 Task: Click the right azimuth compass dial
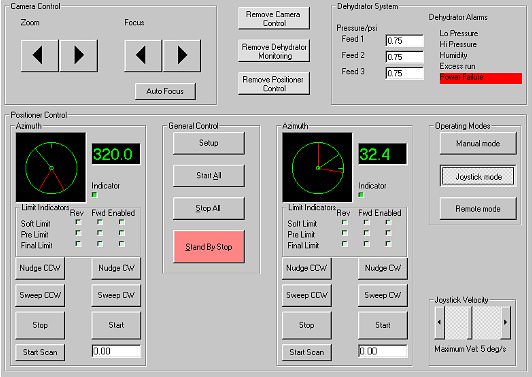point(317,168)
